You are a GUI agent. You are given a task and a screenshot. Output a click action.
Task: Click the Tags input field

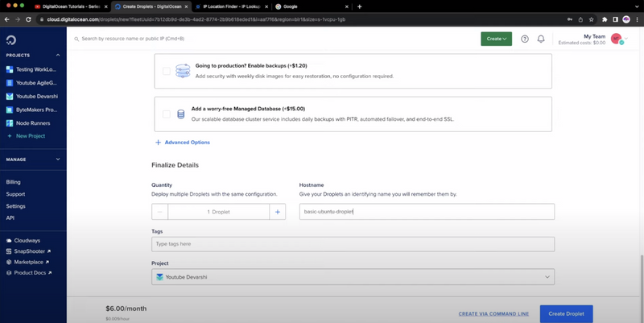point(353,244)
